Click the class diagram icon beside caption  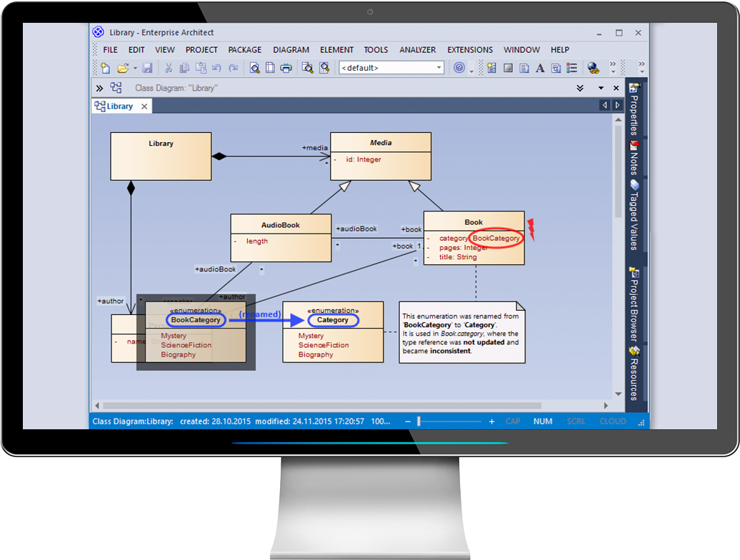pos(116,88)
